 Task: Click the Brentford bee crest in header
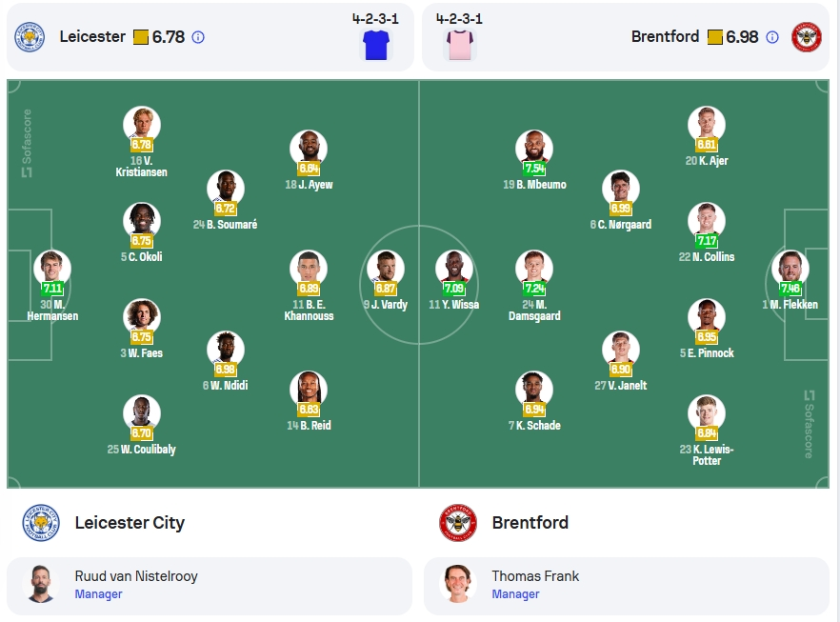(x=807, y=37)
